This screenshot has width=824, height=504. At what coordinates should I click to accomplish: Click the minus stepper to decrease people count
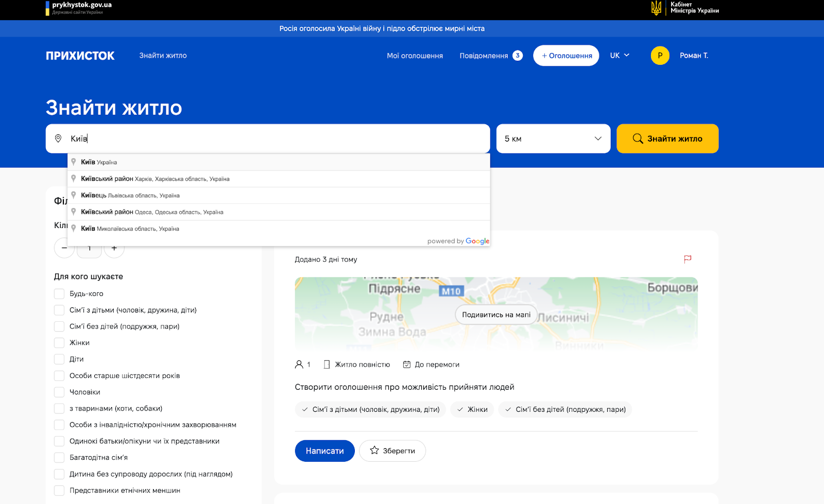point(64,248)
